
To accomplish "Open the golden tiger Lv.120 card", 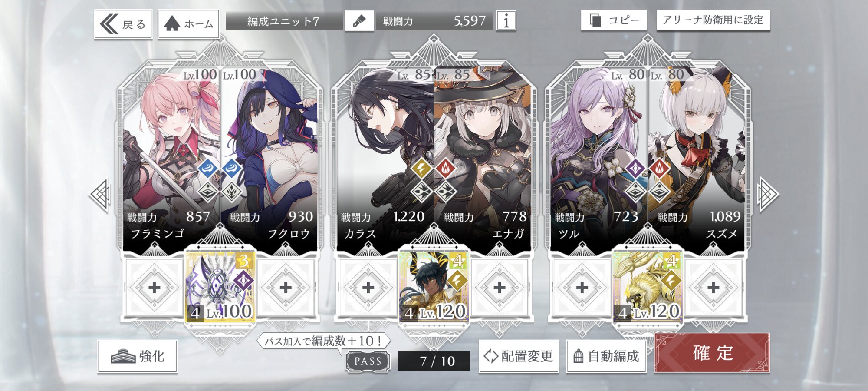I will pyautogui.click(x=648, y=287).
